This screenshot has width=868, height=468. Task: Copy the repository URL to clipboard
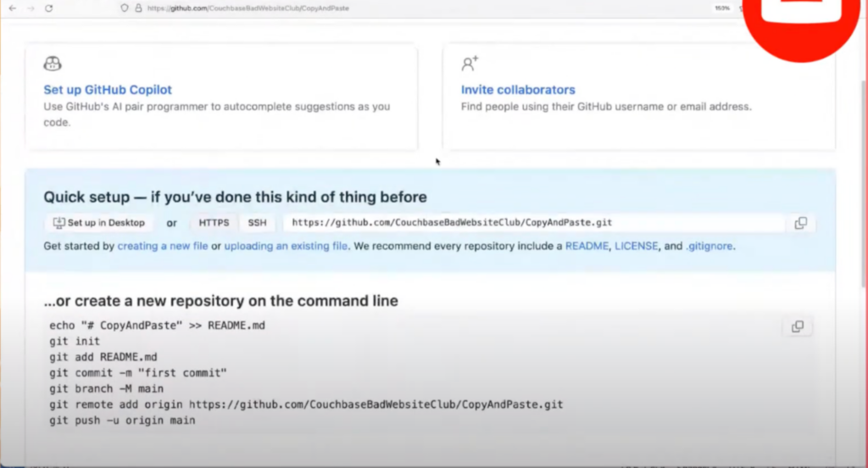(x=800, y=223)
